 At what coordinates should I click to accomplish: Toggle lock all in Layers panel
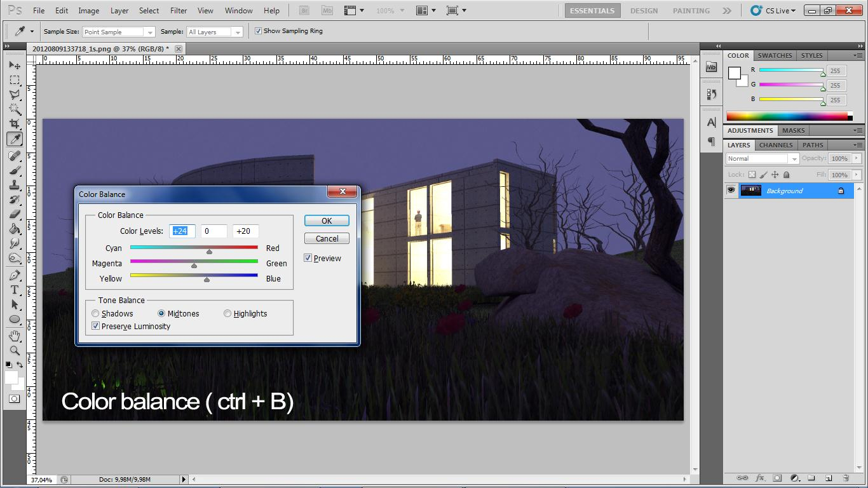coord(786,175)
